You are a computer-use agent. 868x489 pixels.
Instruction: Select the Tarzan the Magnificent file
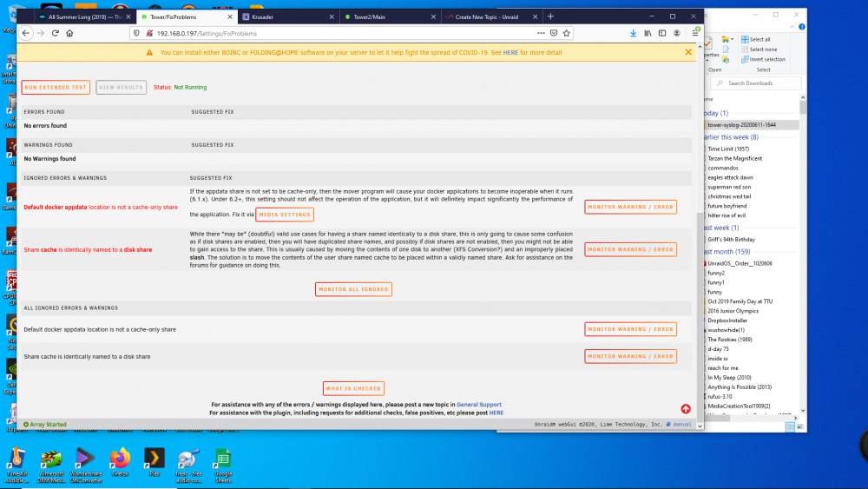click(x=734, y=158)
